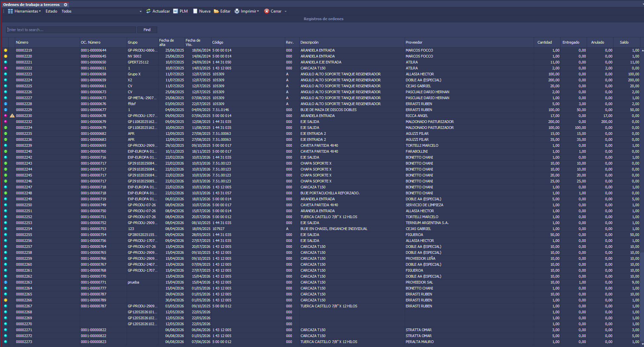The image size is (644, 347).
Task: Click the BUJE PORTACUCHILLA REFORZADO. description
Action: [330, 193]
